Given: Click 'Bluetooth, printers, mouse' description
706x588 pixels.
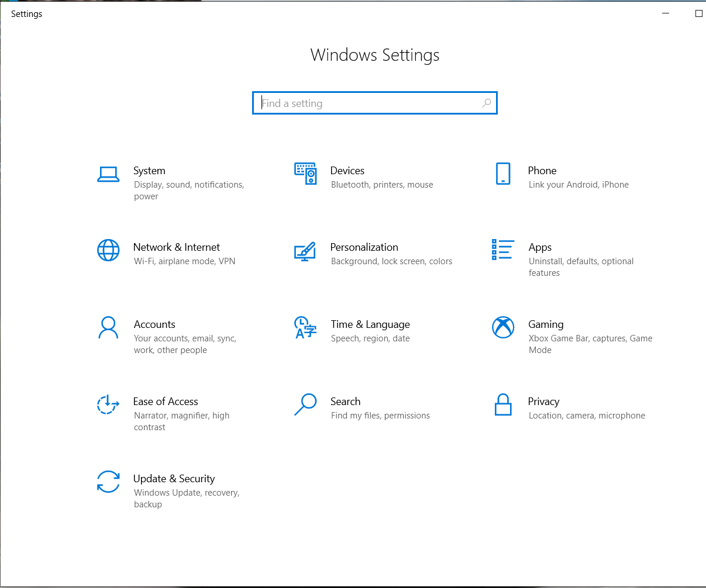Looking at the screenshot, I should pos(382,185).
